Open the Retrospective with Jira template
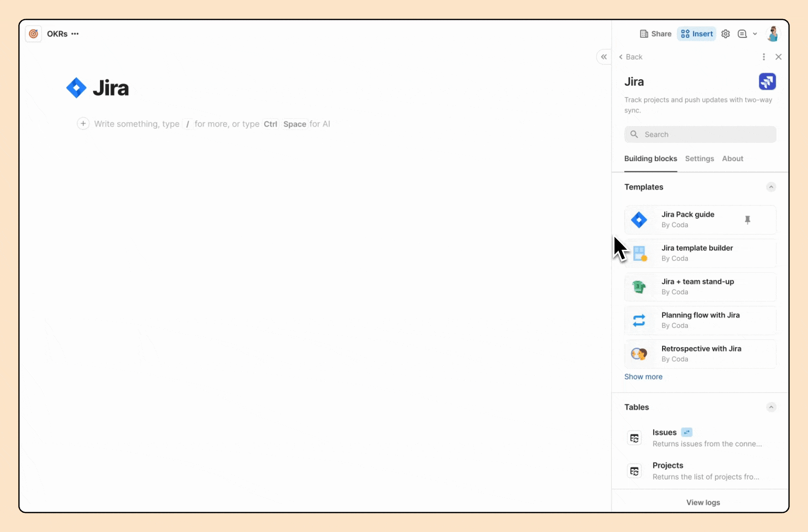The image size is (808, 532). point(700,354)
